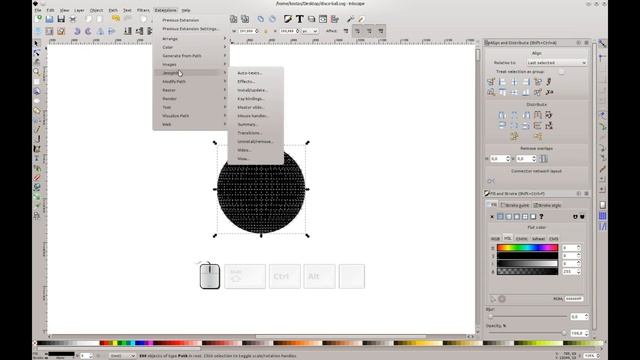
Task: Toggle Affect patterns move button
Action: pyautogui.click(x=380, y=31)
